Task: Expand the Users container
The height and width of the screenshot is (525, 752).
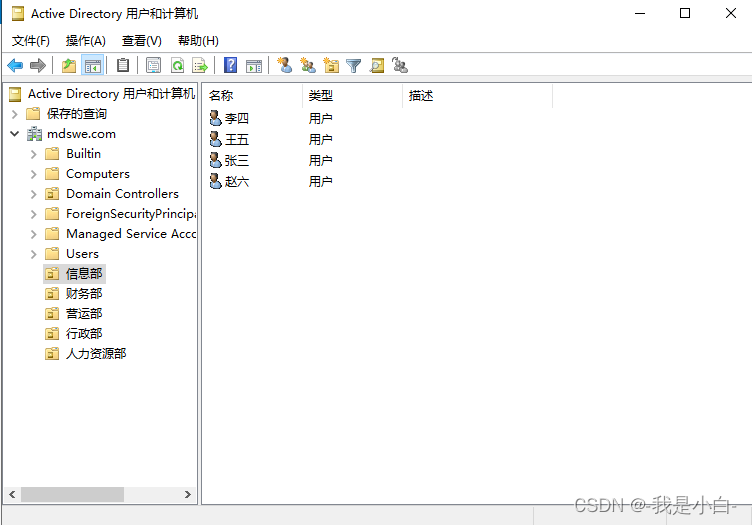Action: coord(34,254)
